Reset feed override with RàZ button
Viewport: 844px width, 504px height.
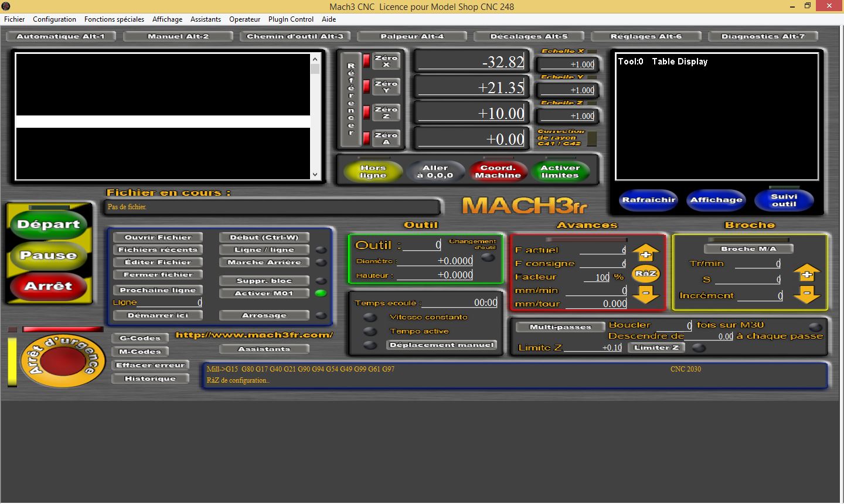[646, 274]
